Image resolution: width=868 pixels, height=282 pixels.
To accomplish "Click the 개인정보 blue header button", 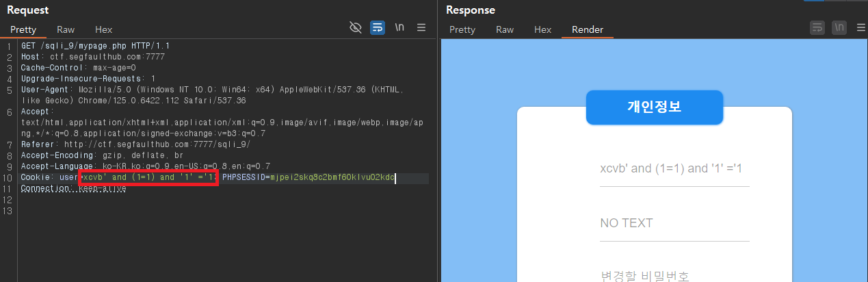I will click(655, 107).
